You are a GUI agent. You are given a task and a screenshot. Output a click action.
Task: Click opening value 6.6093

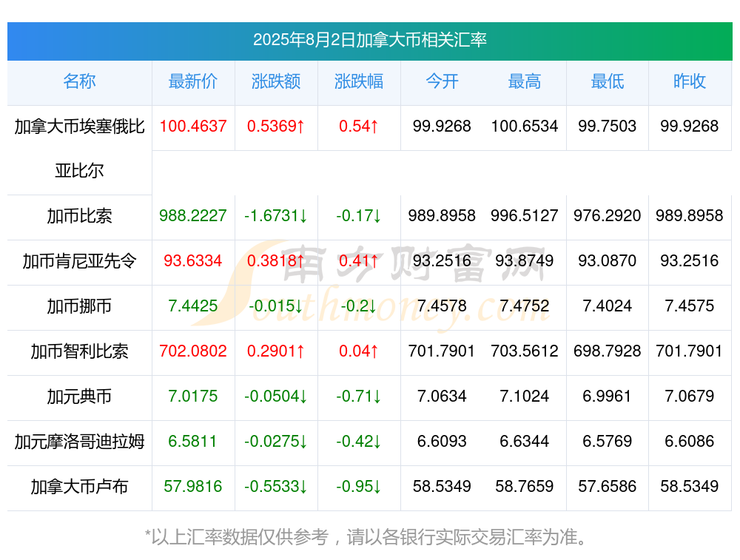tap(442, 442)
